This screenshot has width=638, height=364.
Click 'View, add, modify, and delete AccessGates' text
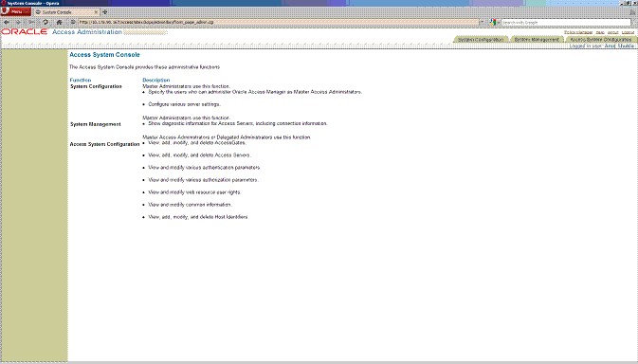click(197, 143)
